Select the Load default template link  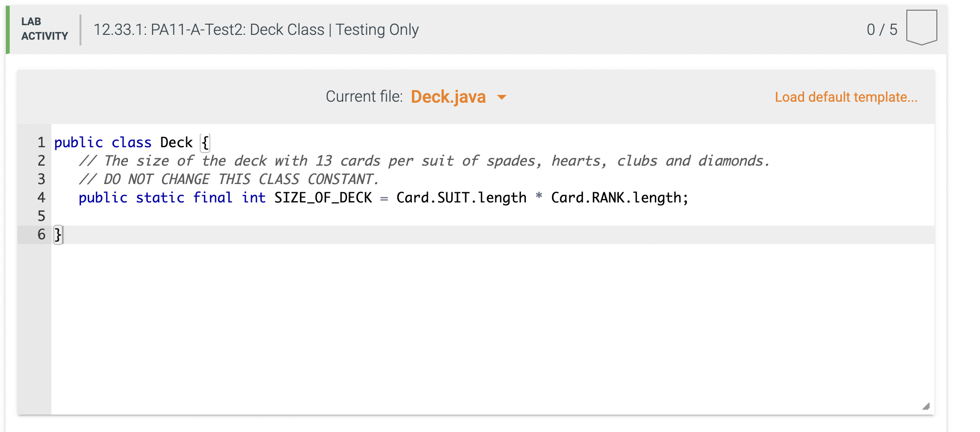[x=846, y=97]
